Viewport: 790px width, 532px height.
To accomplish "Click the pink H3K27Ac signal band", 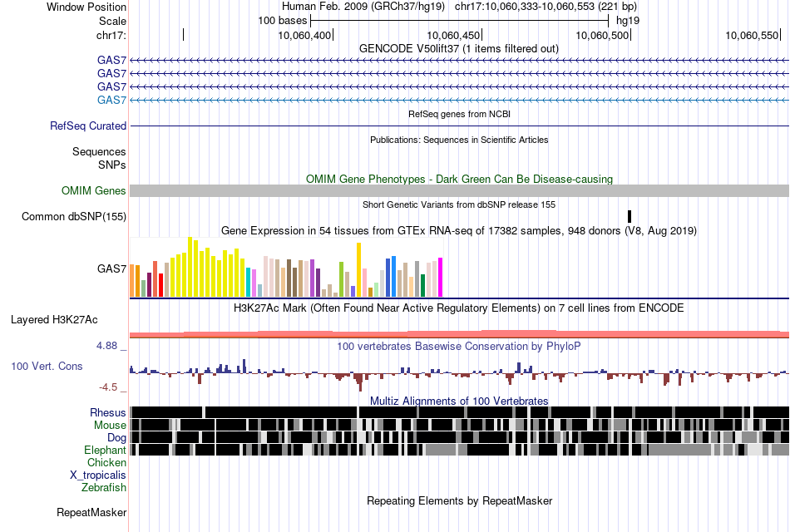I will tap(460, 334).
